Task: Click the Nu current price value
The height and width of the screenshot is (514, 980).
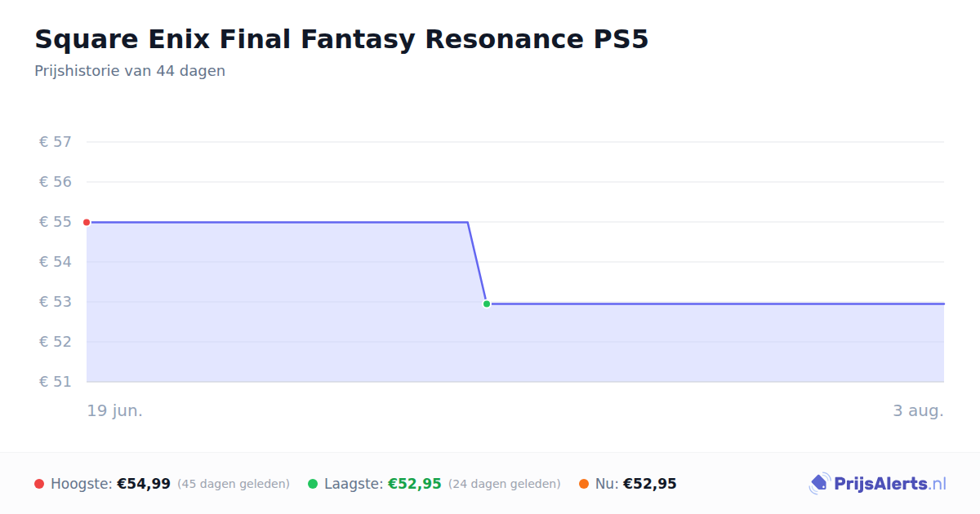Action: pos(650,484)
